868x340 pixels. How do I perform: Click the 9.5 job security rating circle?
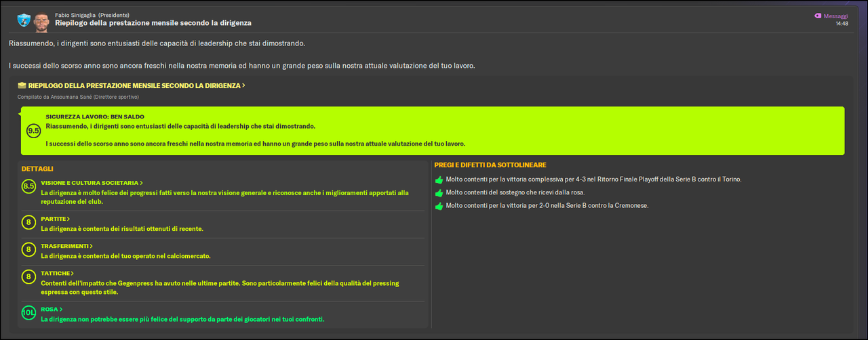[x=34, y=131]
